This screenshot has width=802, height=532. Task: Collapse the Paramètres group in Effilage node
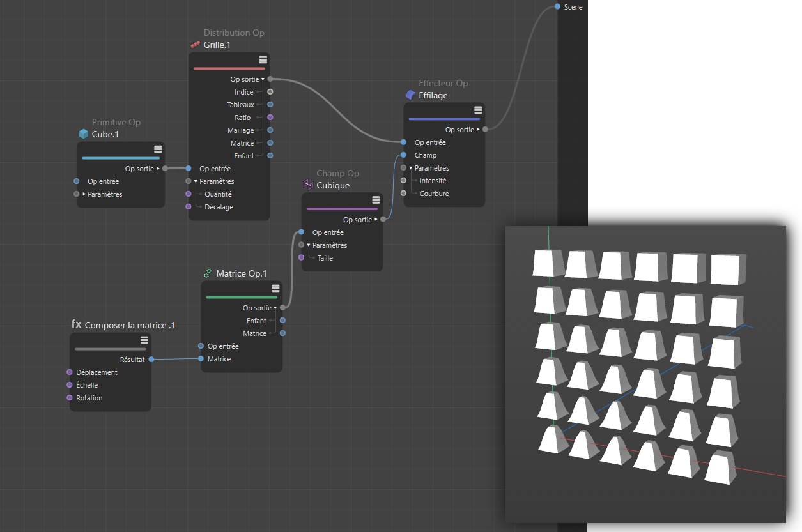pos(411,168)
